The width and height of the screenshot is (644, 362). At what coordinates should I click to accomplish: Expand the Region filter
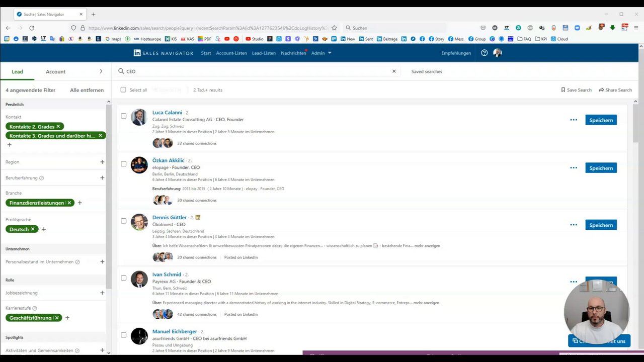[102, 162]
